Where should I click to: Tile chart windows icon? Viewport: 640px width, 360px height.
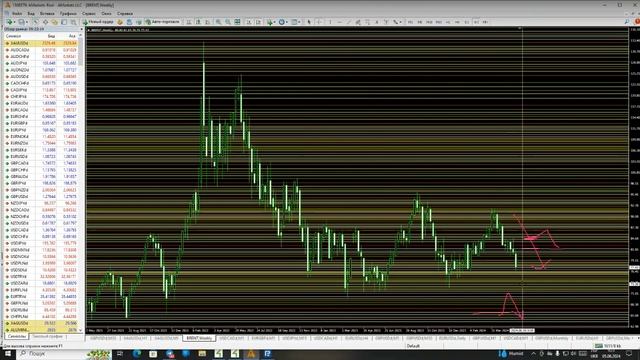tap(238, 22)
